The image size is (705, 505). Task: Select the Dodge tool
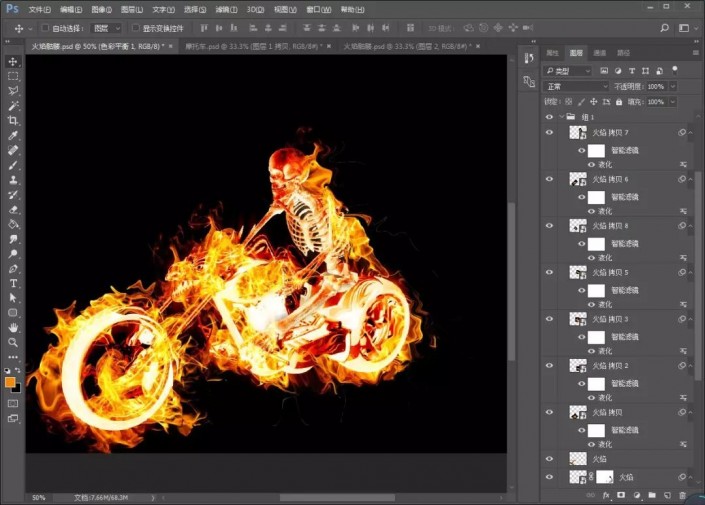point(13,254)
